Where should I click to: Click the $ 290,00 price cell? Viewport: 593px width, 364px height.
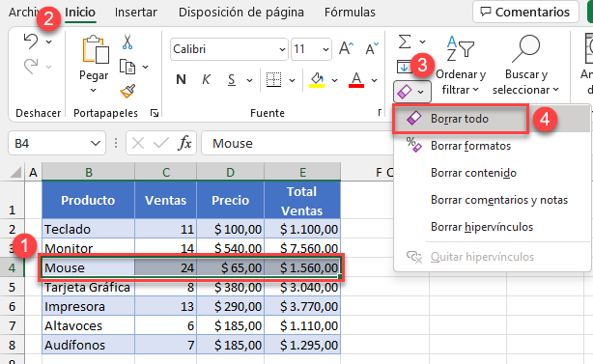pos(230,306)
